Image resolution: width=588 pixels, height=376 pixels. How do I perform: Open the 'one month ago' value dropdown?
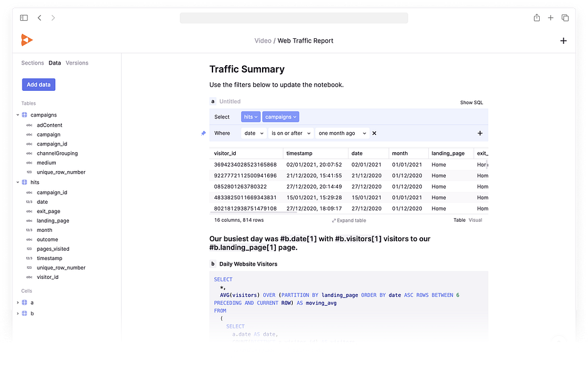pyautogui.click(x=342, y=133)
